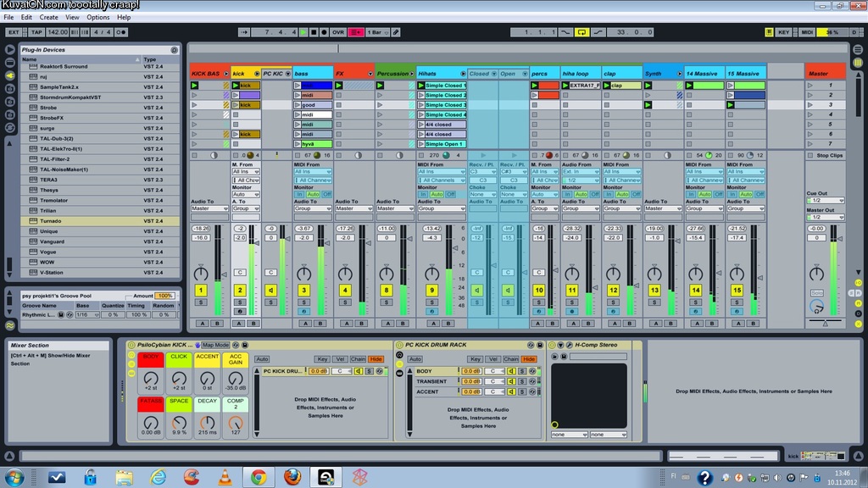This screenshot has width=868, height=488.
Task: Click the Firefox icon in the taskbar
Action: (292, 477)
